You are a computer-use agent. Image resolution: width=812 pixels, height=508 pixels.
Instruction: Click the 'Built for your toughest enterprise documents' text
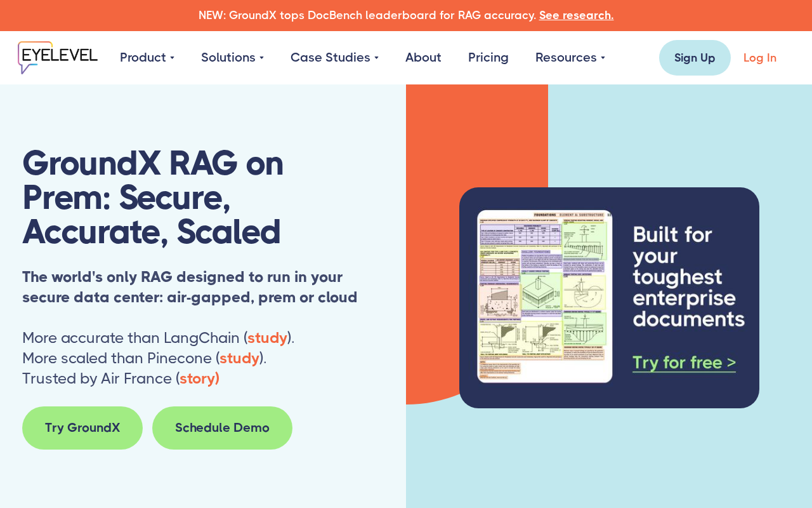click(689, 276)
